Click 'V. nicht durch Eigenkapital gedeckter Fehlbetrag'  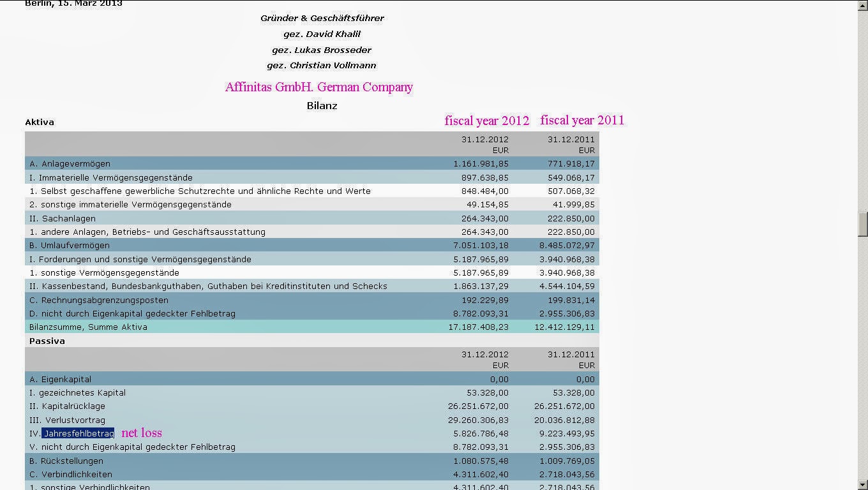pos(132,447)
